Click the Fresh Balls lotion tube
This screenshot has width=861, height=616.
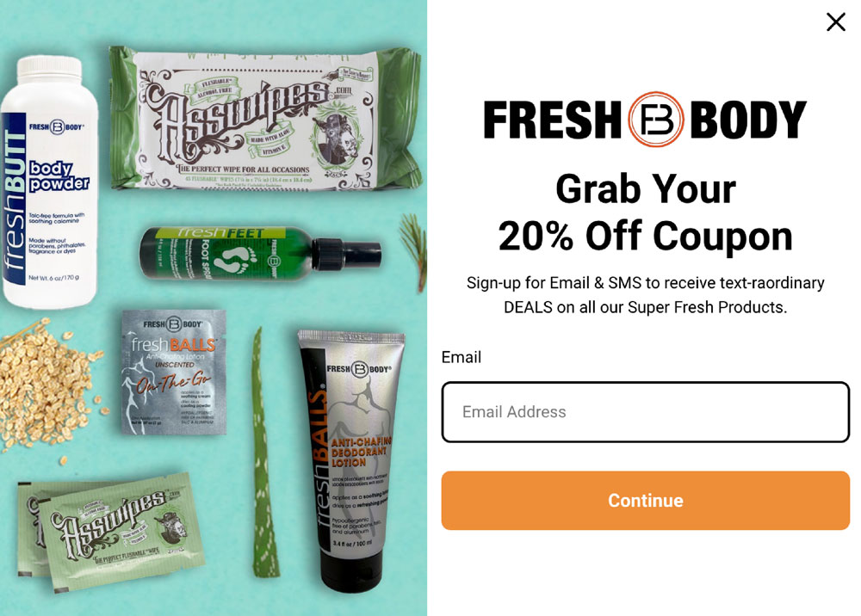tap(351, 459)
